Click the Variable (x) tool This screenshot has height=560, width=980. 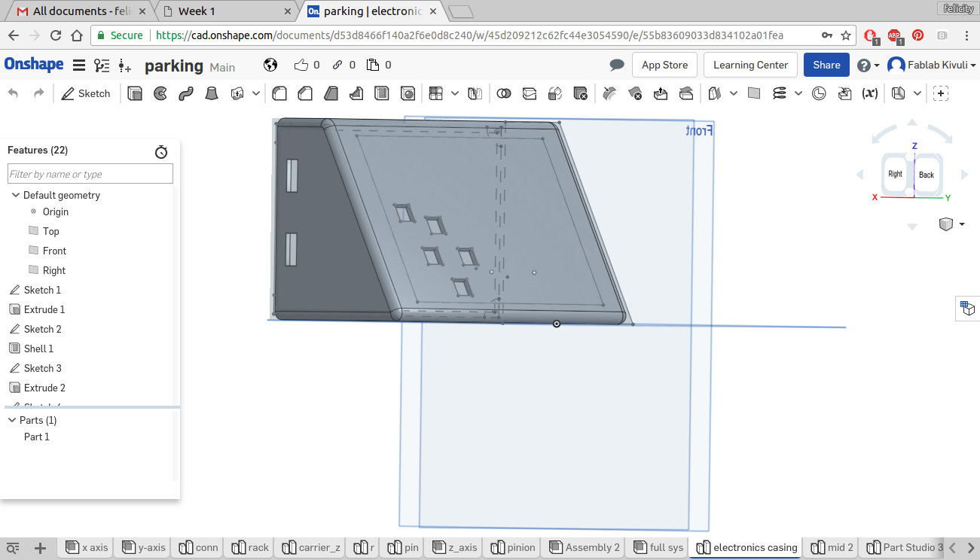[869, 93]
